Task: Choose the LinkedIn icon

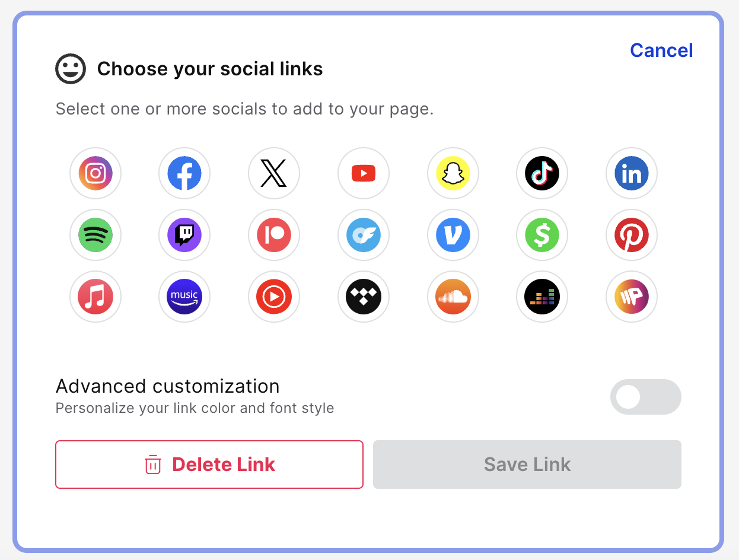Action: (632, 173)
